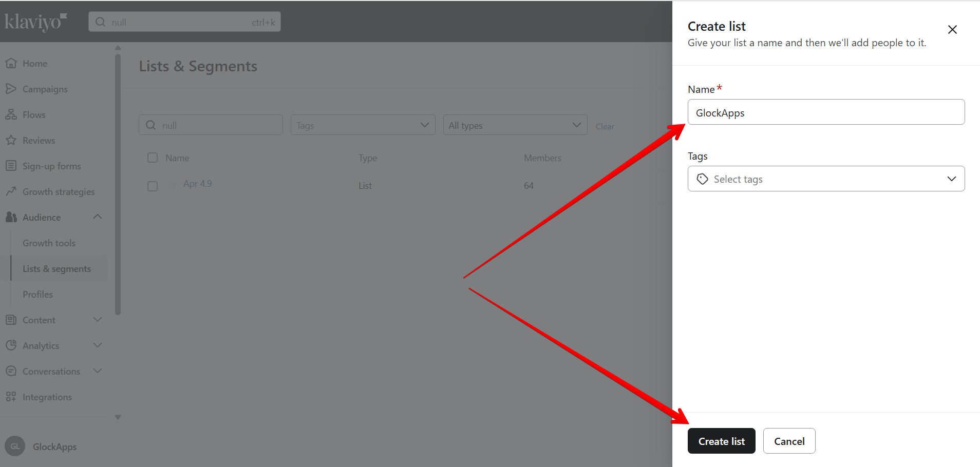
Task: Open the Apr 4.9 list link
Action: (198, 184)
